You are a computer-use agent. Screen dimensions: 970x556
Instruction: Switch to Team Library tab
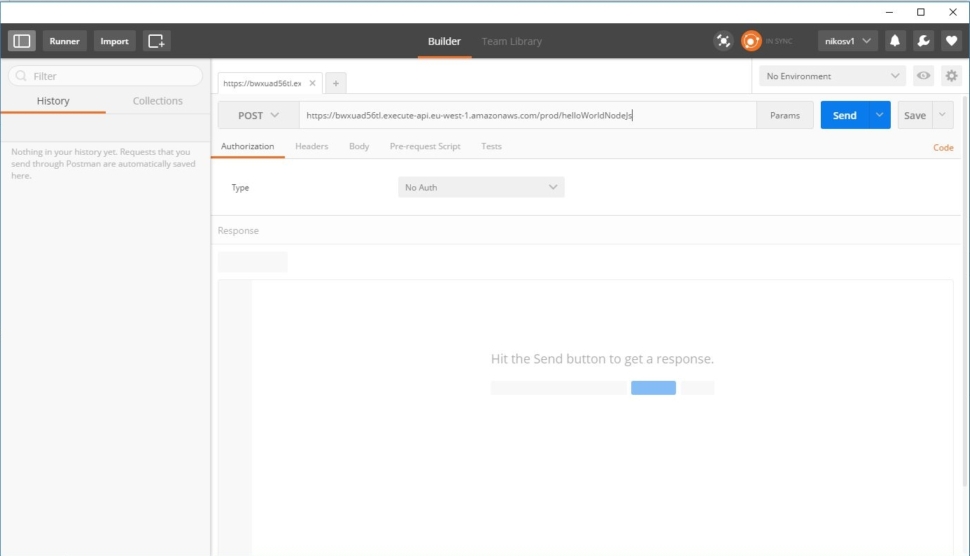[512, 41]
